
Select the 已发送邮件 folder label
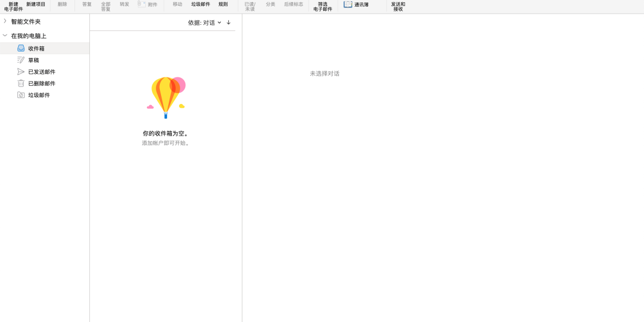(x=42, y=72)
